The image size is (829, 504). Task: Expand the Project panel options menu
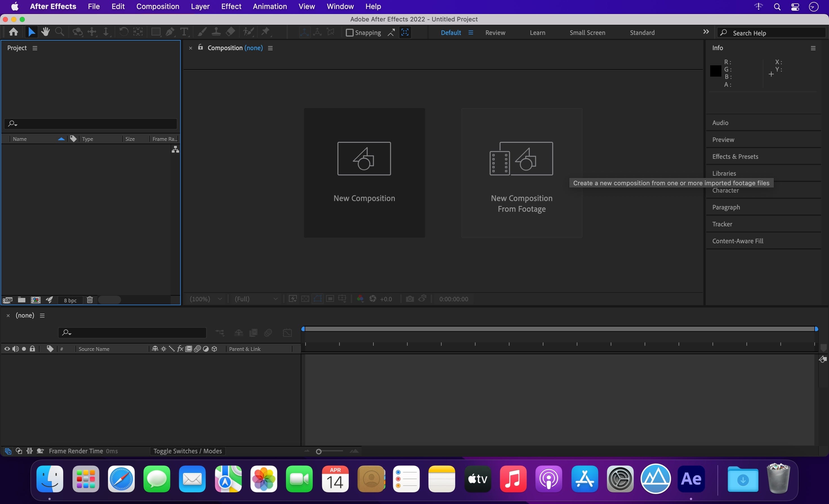pyautogui.click(x=34, y=48)
